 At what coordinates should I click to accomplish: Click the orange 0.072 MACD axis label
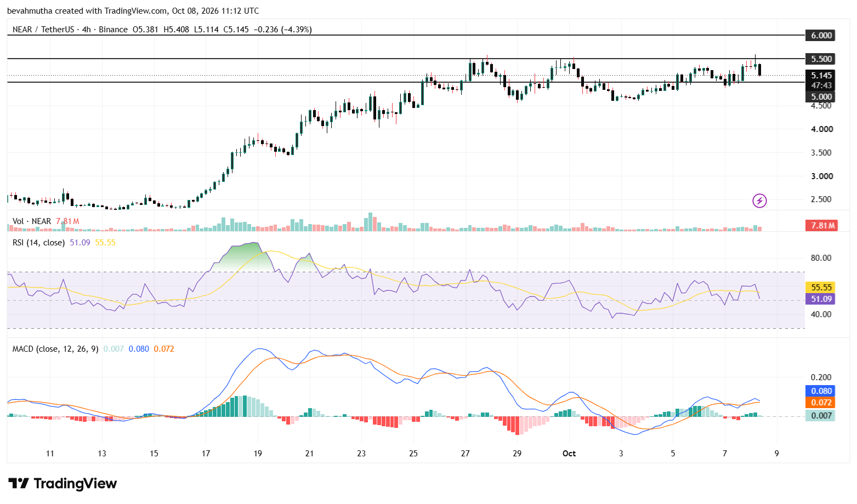pos(821,403)
